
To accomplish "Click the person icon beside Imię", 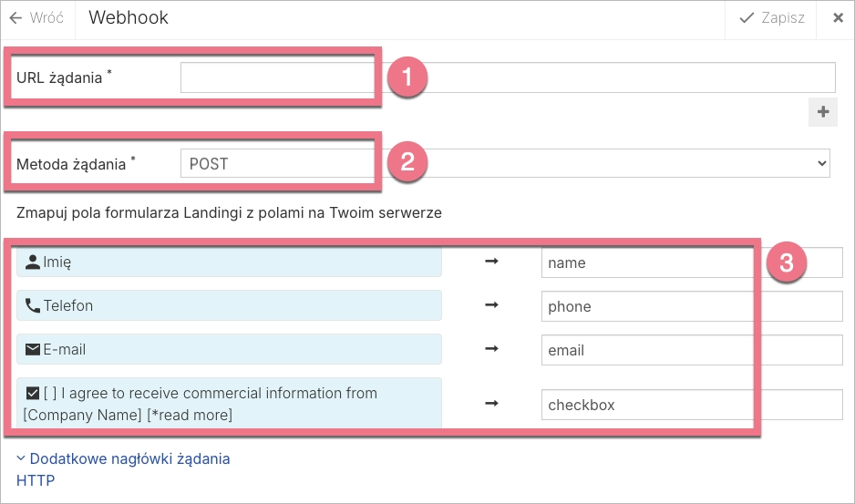I will (33, 262).
